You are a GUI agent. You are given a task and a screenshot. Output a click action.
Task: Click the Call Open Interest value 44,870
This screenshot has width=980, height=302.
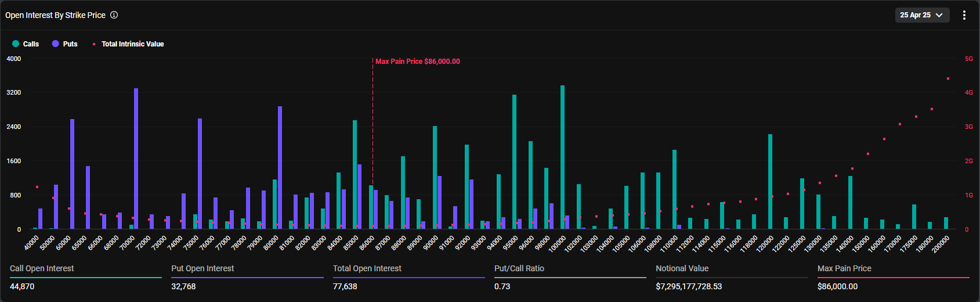tap(22, 286)
